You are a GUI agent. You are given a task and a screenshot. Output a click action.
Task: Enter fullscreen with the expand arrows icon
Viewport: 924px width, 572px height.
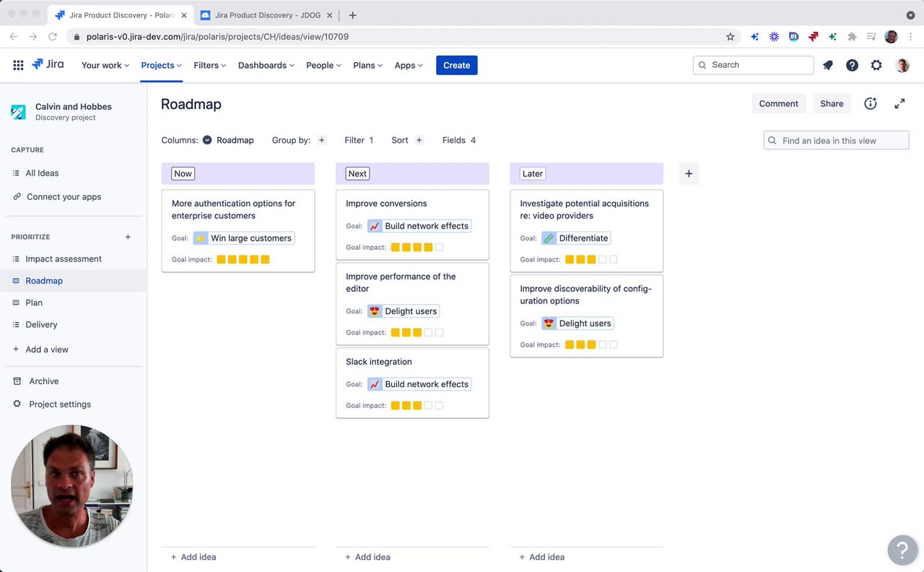tap(899, 104)
